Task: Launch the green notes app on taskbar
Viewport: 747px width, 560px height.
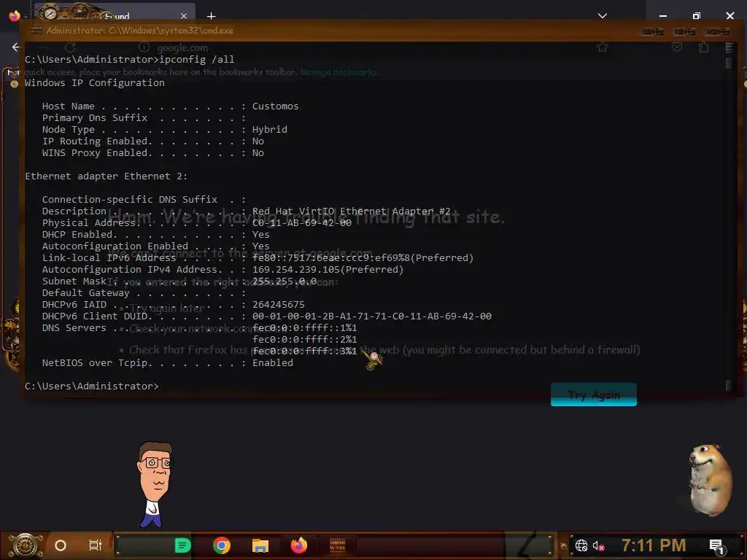Action: 182,545
